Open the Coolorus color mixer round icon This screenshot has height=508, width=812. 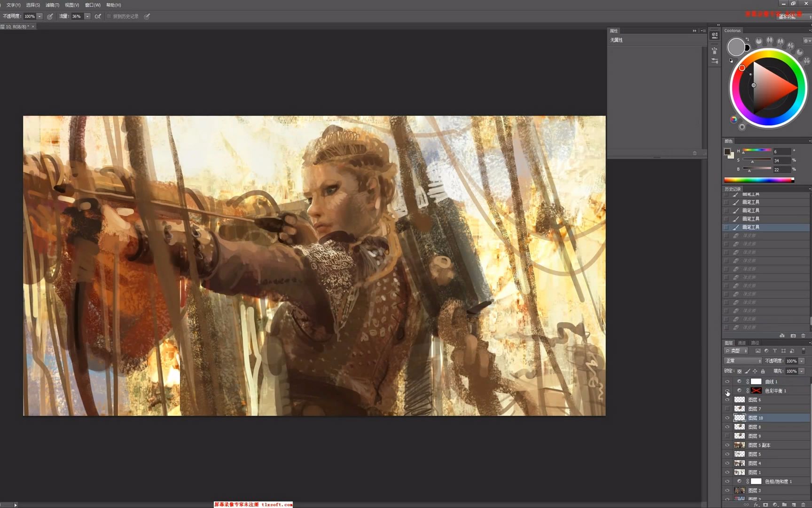pyautogui.click(x=734, y=119)
